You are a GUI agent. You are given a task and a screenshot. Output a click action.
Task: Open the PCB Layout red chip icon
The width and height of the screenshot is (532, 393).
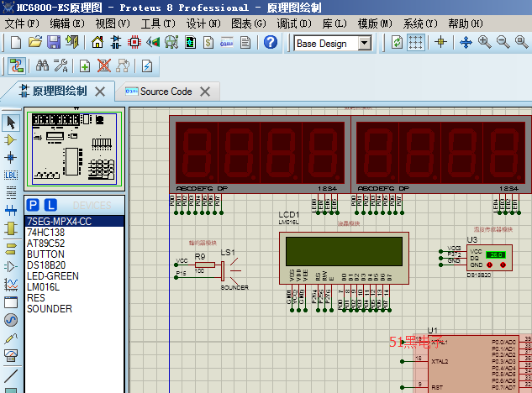134,42
